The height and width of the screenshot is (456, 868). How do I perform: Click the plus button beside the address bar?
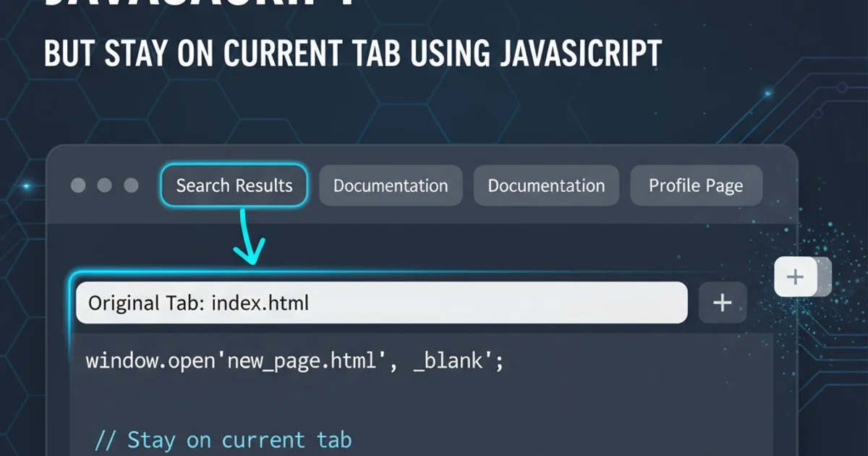pos(723,303)
